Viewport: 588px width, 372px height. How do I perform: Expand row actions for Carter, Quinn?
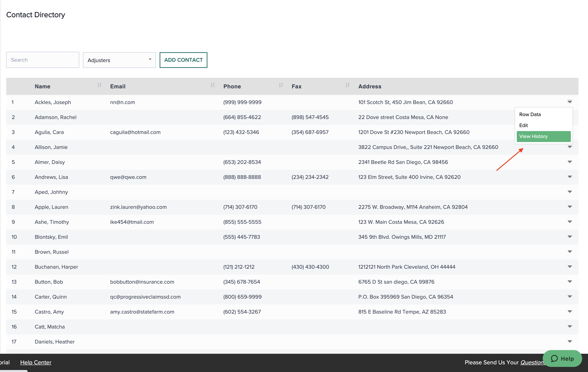570,297
